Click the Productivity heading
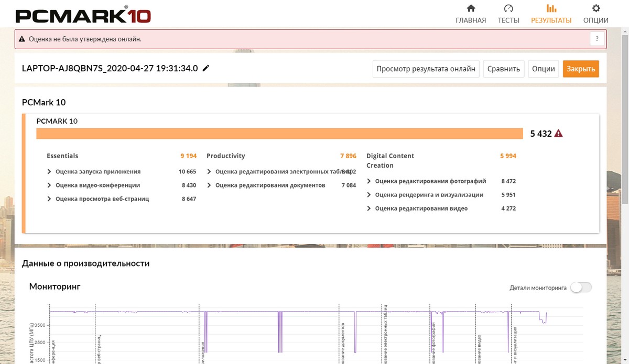629x364 pixels. click(x=226, y=156)
